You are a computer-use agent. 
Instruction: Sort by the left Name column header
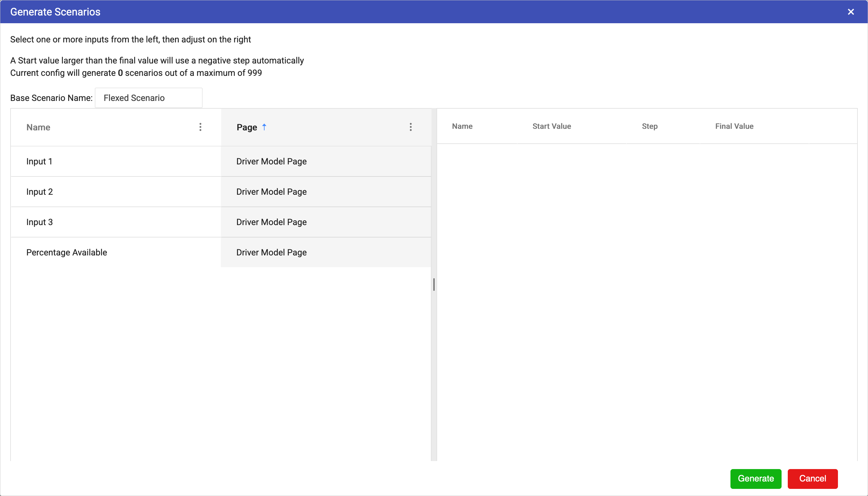38,128
